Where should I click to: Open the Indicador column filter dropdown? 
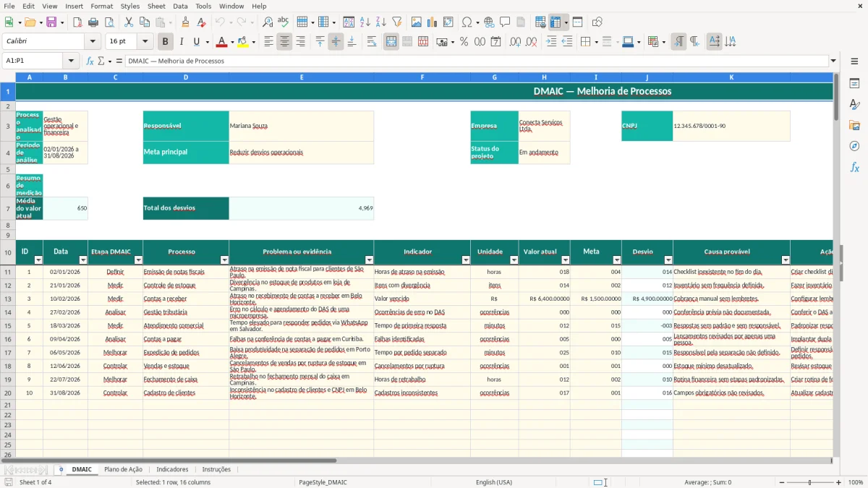pos(466,260)
